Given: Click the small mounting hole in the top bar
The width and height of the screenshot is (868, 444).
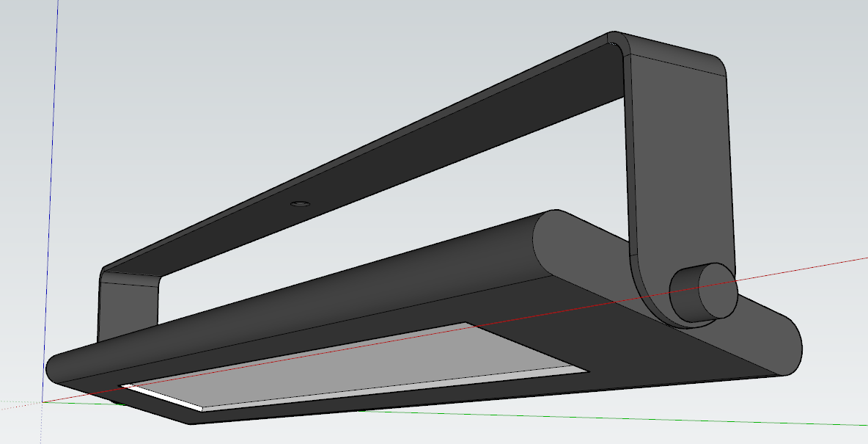Looking at the screenshot, I should (300, 204).
